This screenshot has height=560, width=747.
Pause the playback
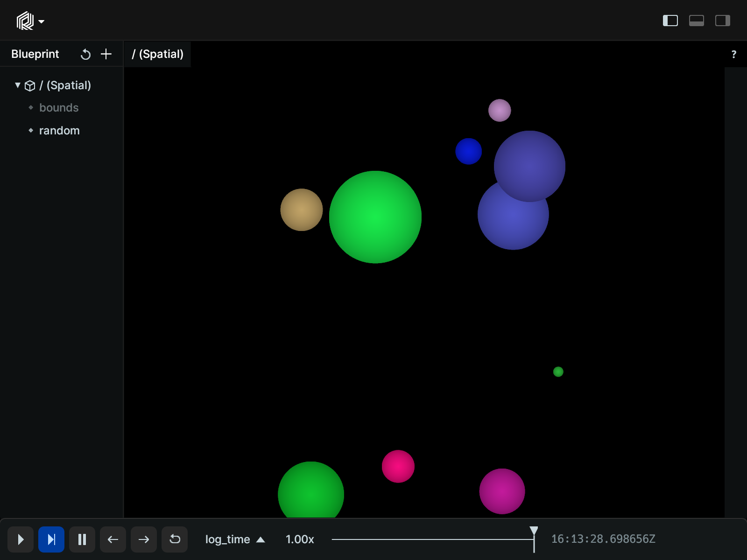tap(82, 539)
